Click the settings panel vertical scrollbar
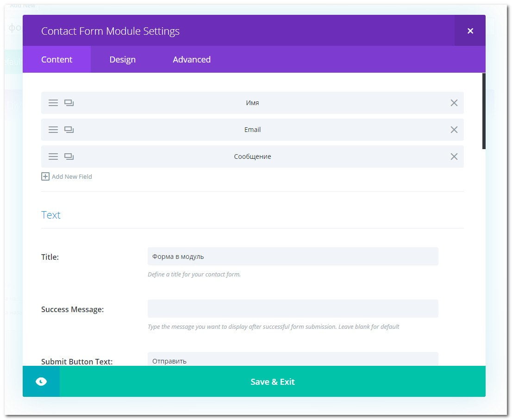Viewport: 512px width, 420px height. (484, 111)
